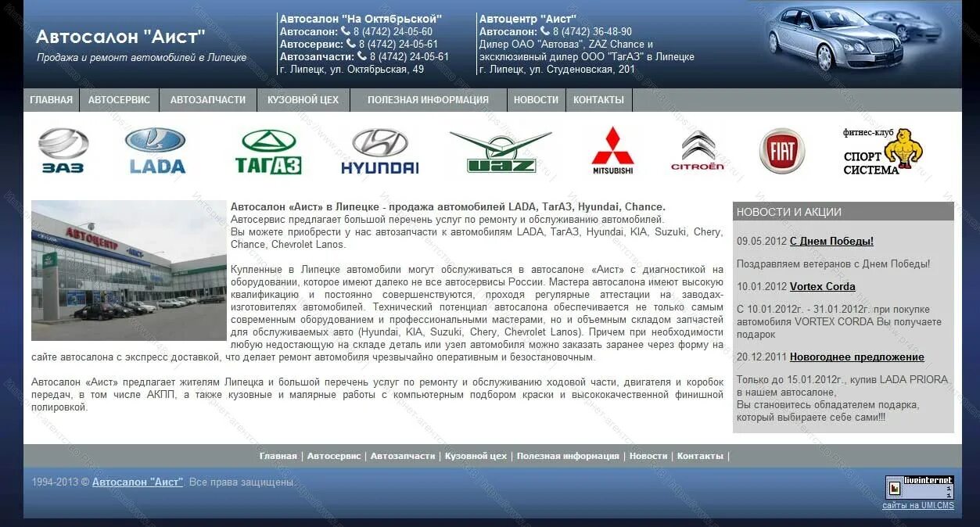The width and height of the screenshot is (980, 527).
Task: Click the date 20.12.2011 in news
Action: tap(762, 357)
